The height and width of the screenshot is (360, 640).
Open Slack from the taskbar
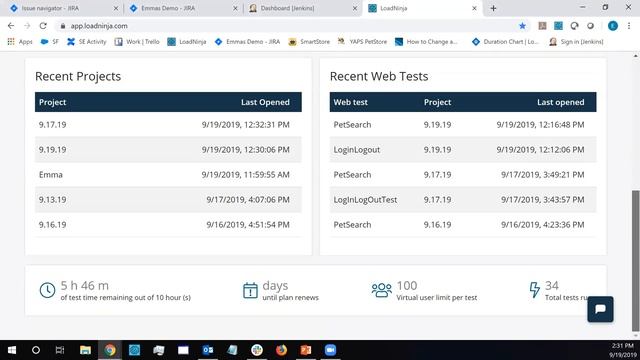click(x=257, y=350)
